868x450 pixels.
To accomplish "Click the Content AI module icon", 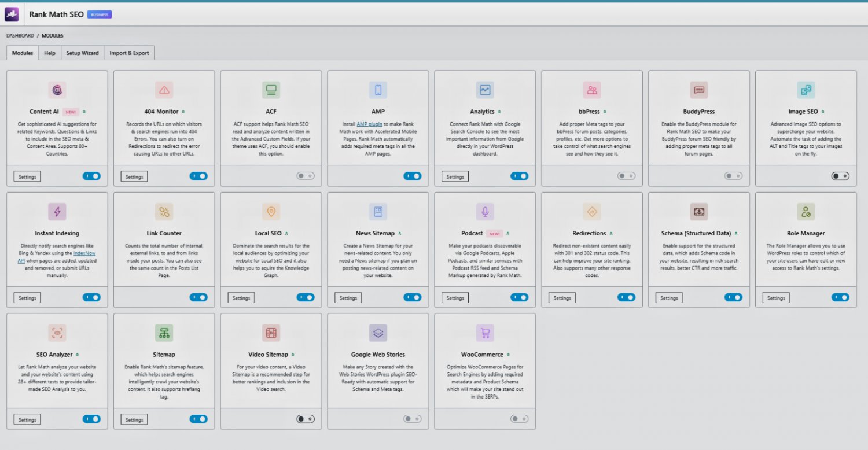I will 57,90.
